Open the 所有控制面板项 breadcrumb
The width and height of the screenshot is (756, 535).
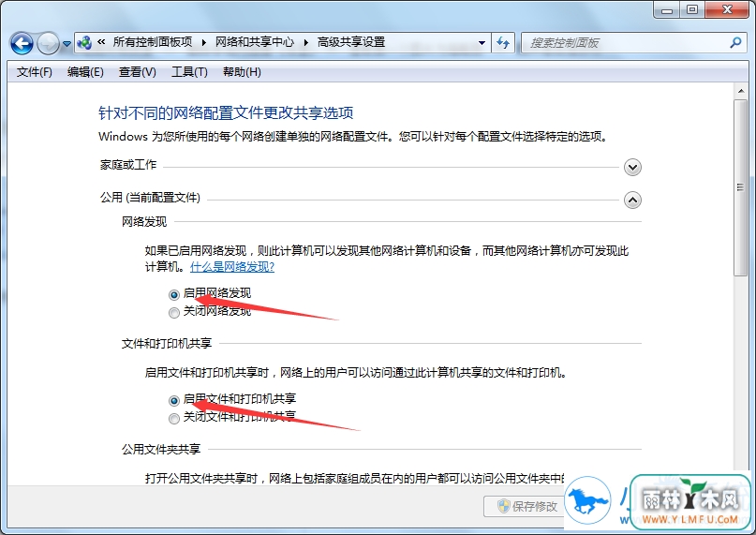point(153,42)
